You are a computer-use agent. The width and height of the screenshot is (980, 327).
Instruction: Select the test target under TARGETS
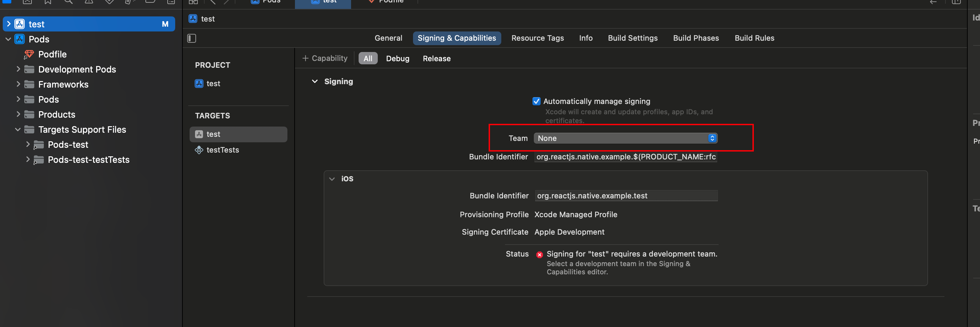coord(238,134)
